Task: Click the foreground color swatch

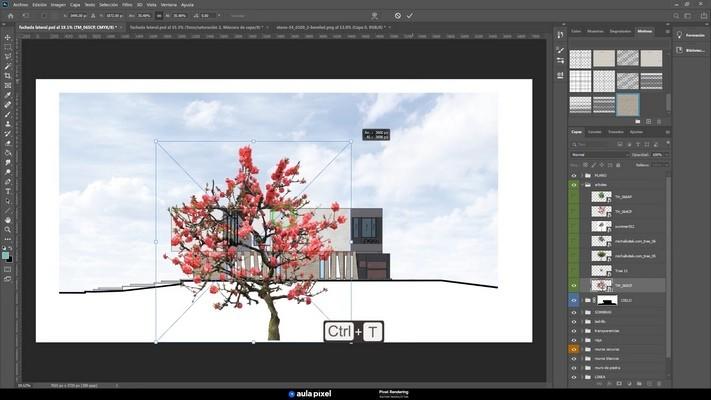Action: (x=6, y=255)
